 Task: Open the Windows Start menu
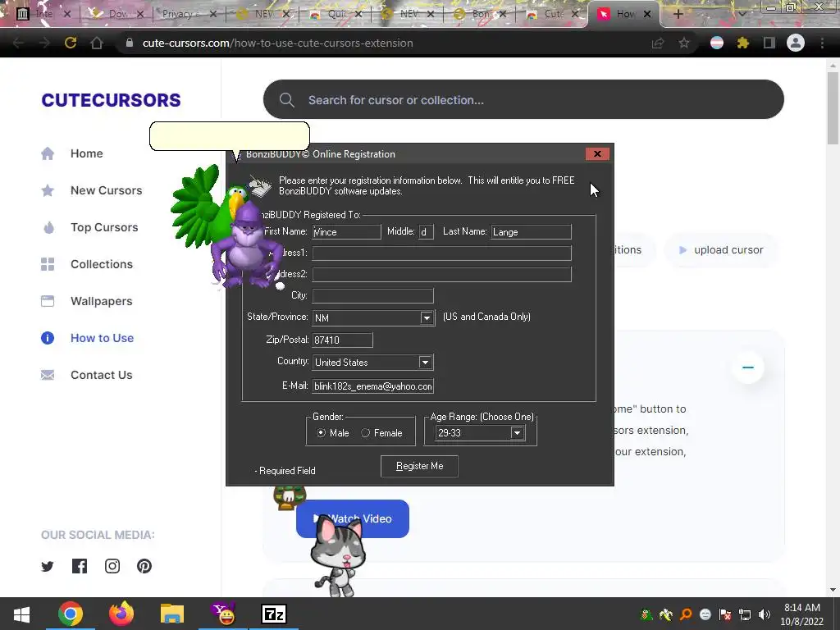click(21, 614)
